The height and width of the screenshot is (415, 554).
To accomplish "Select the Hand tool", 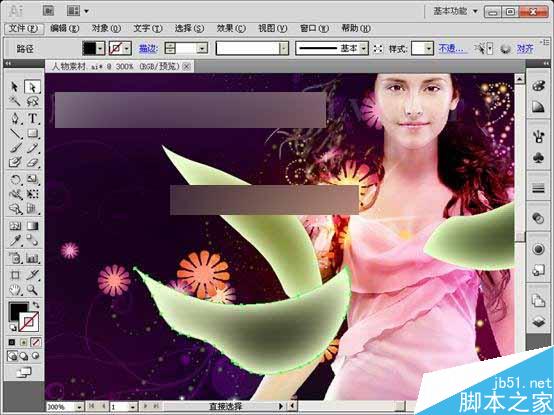I will click(x=15, y=290).
